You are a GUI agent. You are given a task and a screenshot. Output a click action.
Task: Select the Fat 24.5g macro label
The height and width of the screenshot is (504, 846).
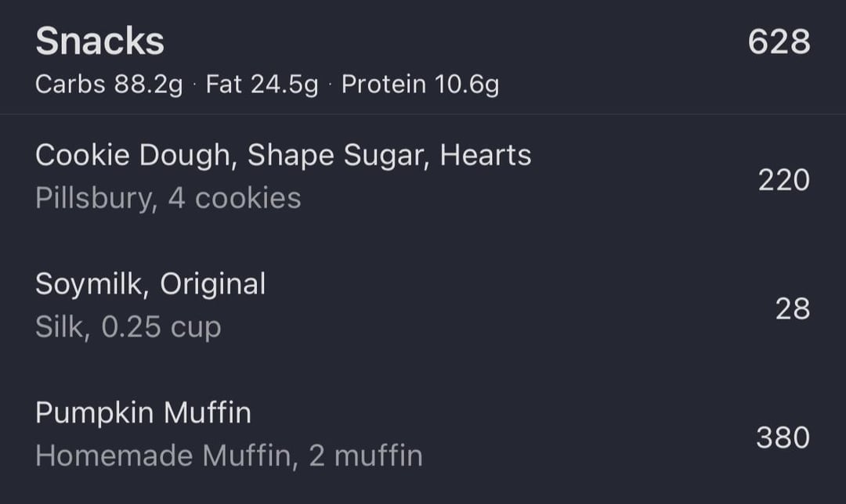click(x=262, y=85)
